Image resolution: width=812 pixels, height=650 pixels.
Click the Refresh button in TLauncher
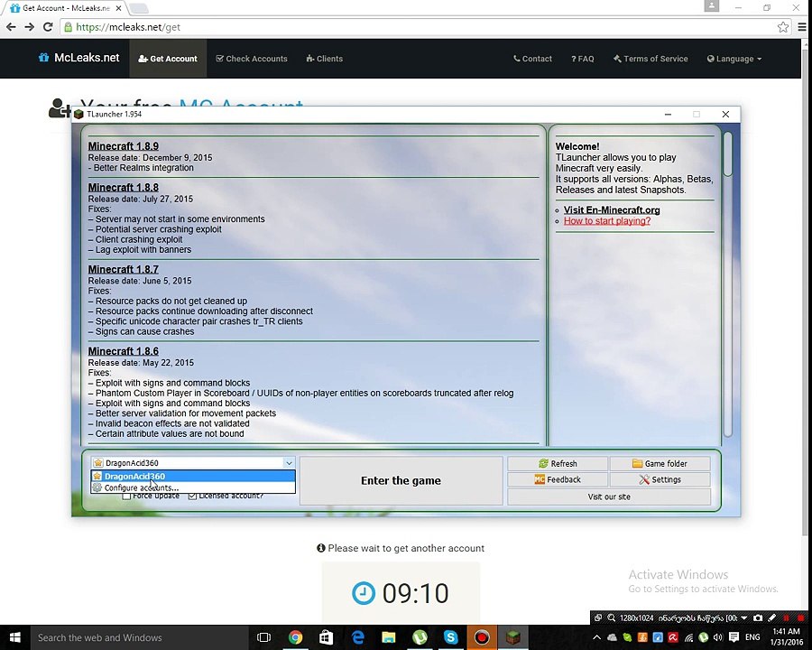pyautogui.click(x=558, y=463)
